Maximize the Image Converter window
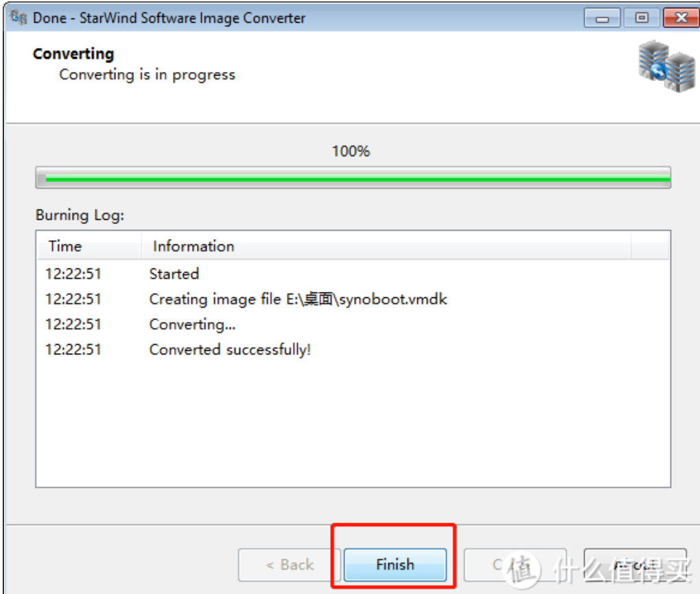 (642, 19)
